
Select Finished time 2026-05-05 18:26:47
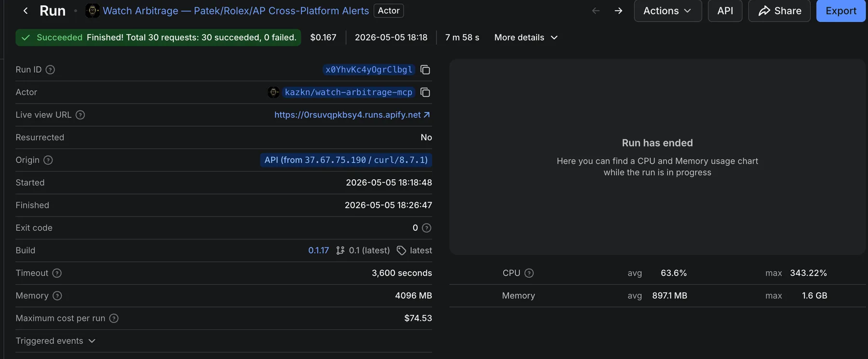click(x=388, y=205)
